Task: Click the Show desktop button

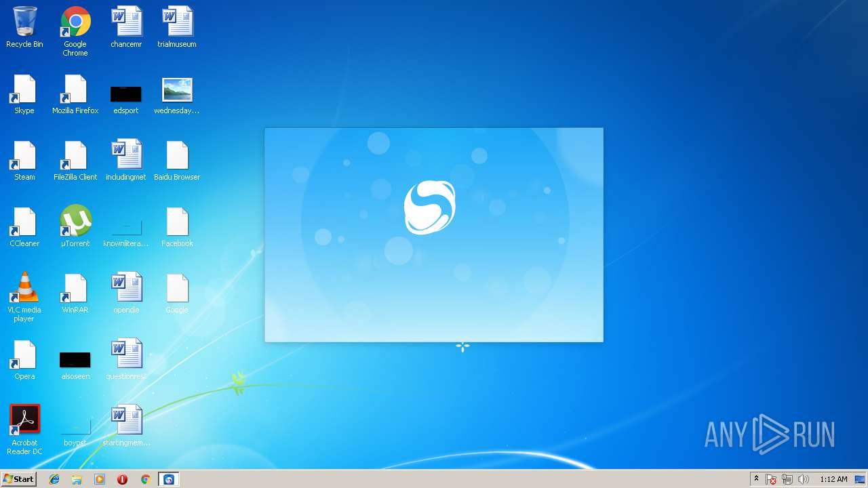Action: [x=861, y=479]
